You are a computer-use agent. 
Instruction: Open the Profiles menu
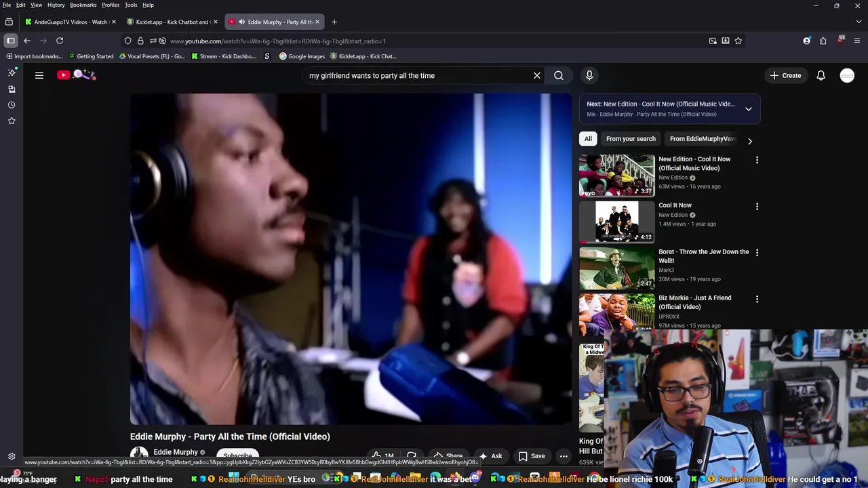pyautogui.click(x=111, y=5)
